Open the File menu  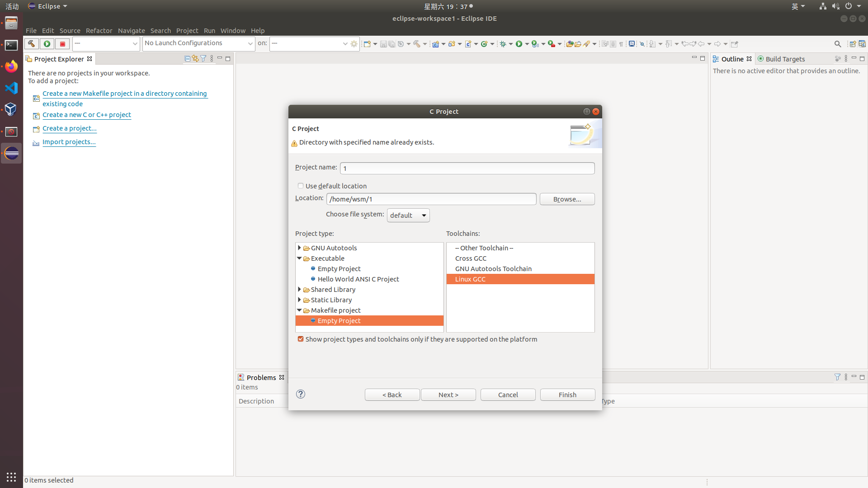click(x=31, y=31)
